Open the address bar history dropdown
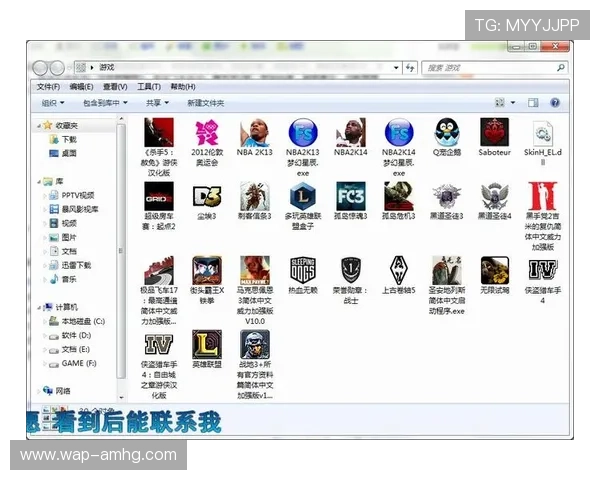This screenshot has height=480, width=600. point(396,68)
